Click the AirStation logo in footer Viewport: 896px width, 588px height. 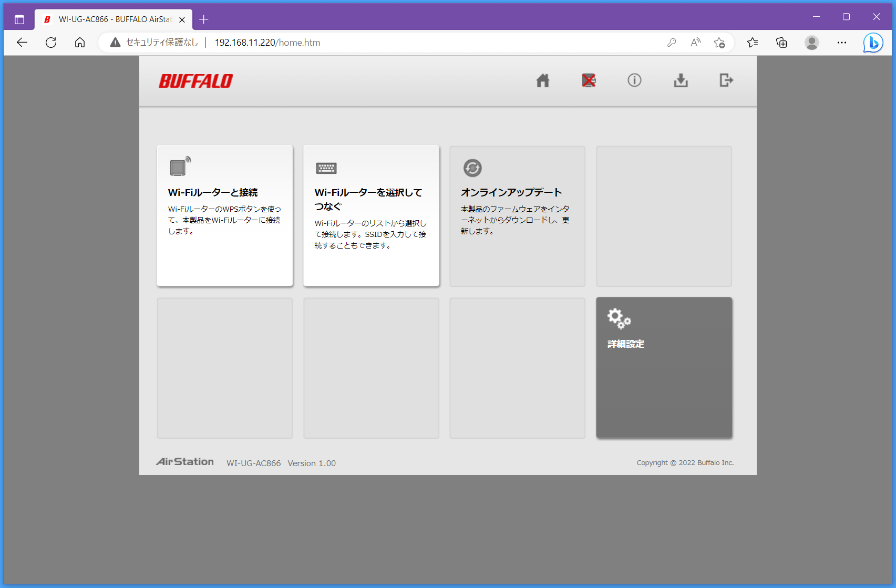point(185,462)
